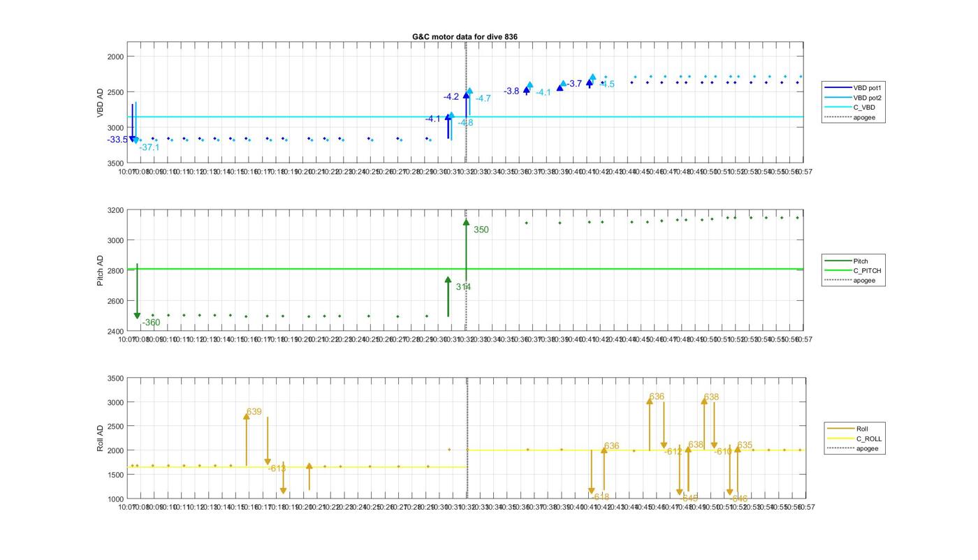Click the "Roll AD" y-axis label
The height and width of the screenshot is (560, 978).
101,438
